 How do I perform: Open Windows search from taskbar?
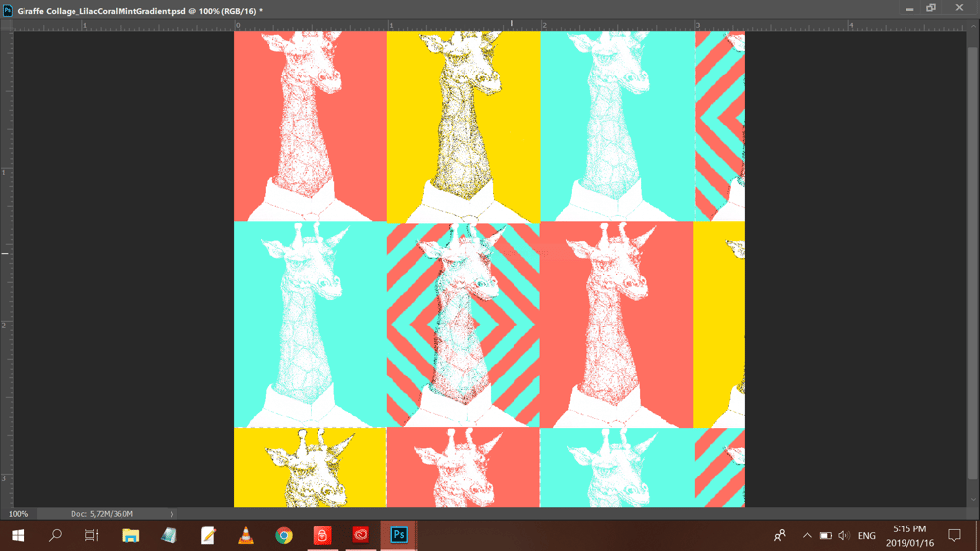(x=55, y=536)
